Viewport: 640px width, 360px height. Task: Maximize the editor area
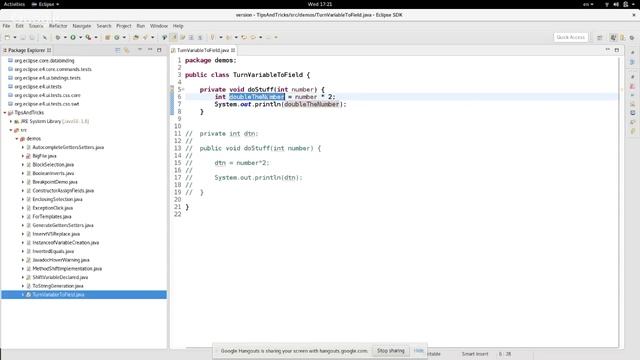click(x=617, y=50)
